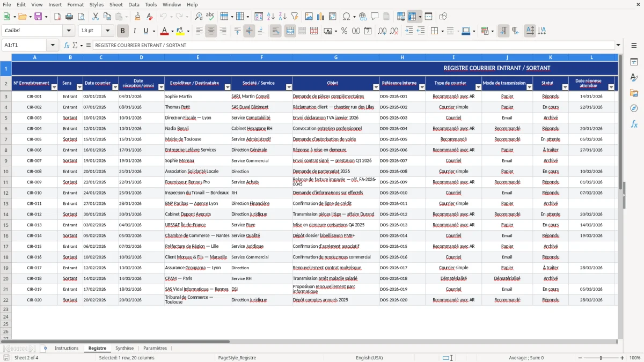Open the Sens column filter arrow
Screen dimensions: 644x362
pos(79,87)
